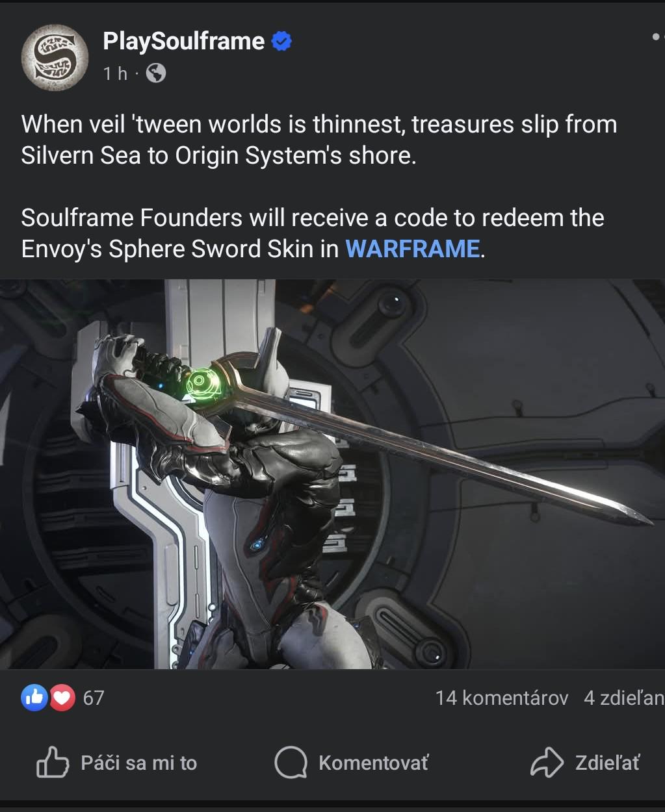This screenshot has height=812, width=665.
Task: Tap the share arrow icon
Action: (x=547, y=763)
